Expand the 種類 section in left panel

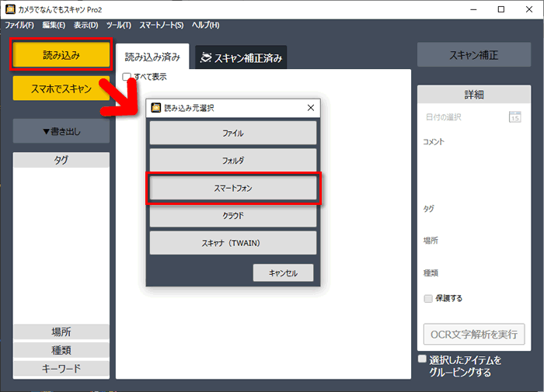tap(61, 350)
